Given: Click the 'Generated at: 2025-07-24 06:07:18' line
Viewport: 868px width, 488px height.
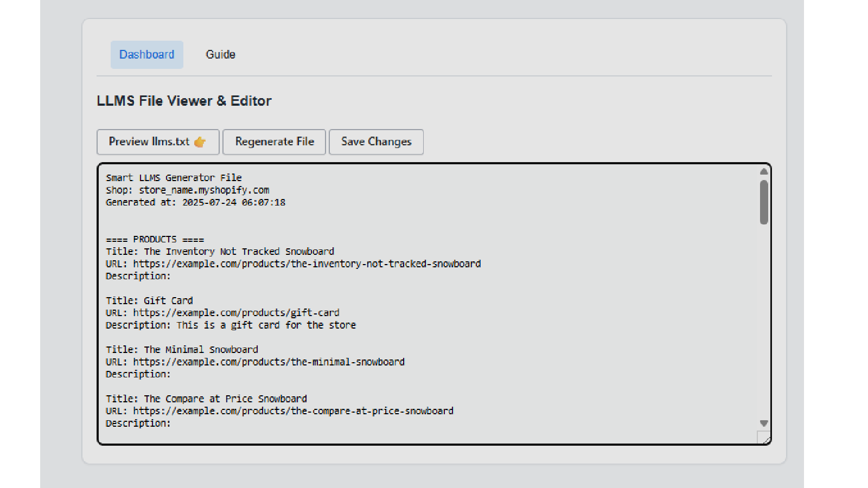Looking at the screenshot, I should (195, 202).
